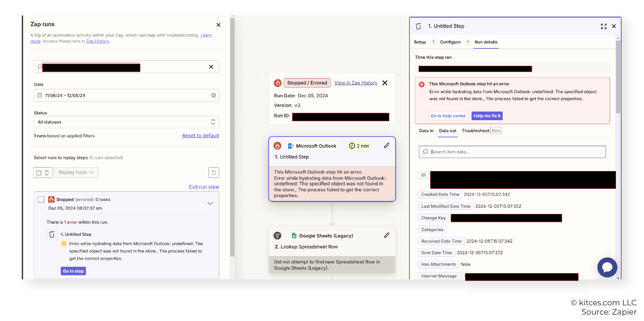
Task: Click the step panel vertical scrollbar
Action: pyautogui.click(x=618, y=77)
